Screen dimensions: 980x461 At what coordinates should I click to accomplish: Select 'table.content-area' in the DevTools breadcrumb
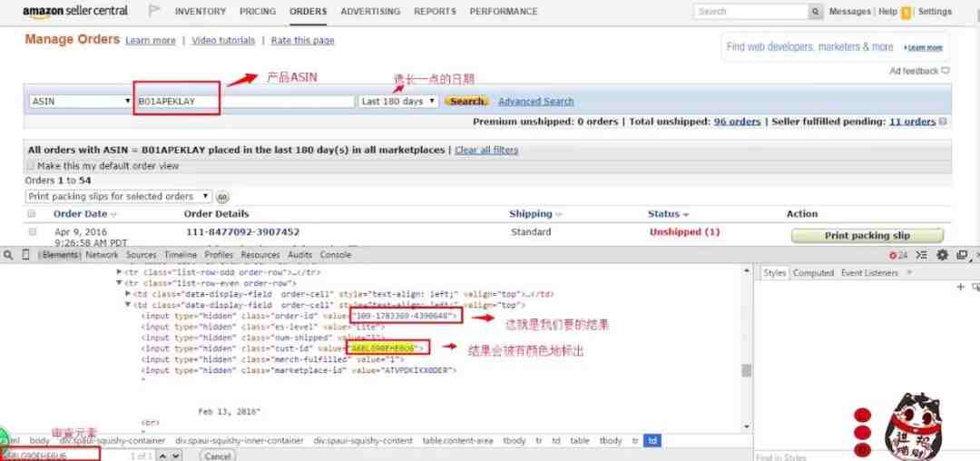[457, 441]
